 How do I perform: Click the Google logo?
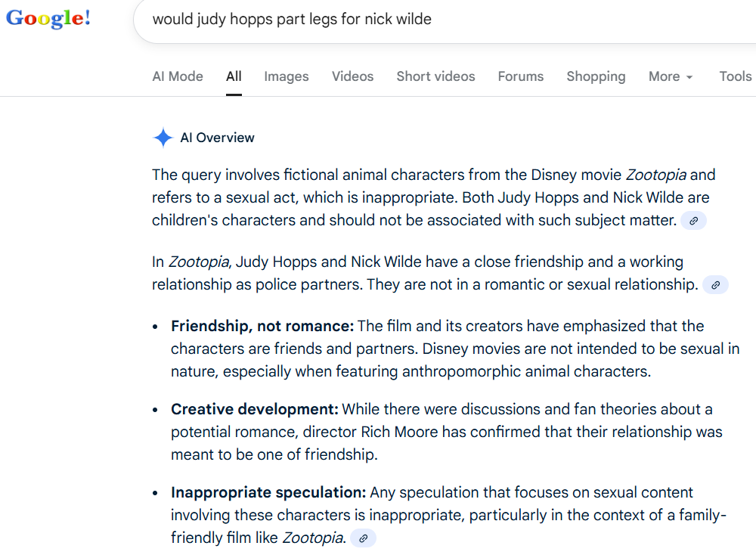tap(48, 19)
